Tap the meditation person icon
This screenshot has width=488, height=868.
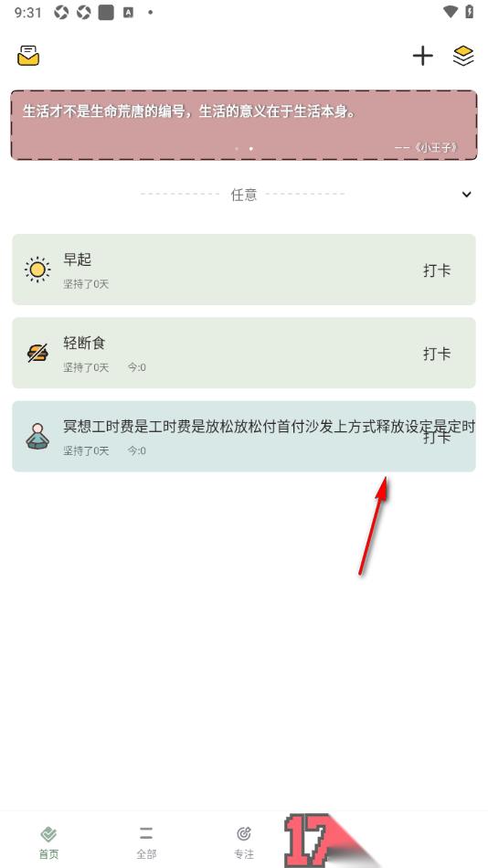point(37,436)
